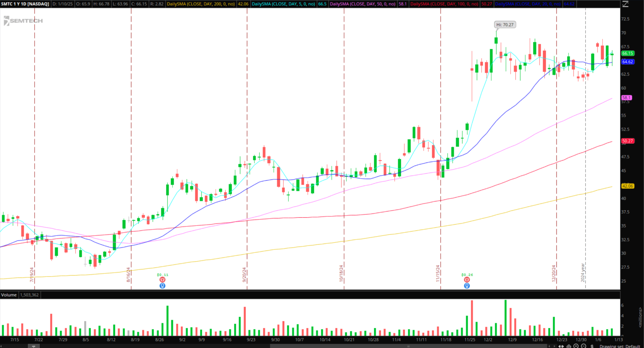Viewport: 644px width, 348px height.
Task: Click the red earnings phone icon near 8/26
Action: 162,280
